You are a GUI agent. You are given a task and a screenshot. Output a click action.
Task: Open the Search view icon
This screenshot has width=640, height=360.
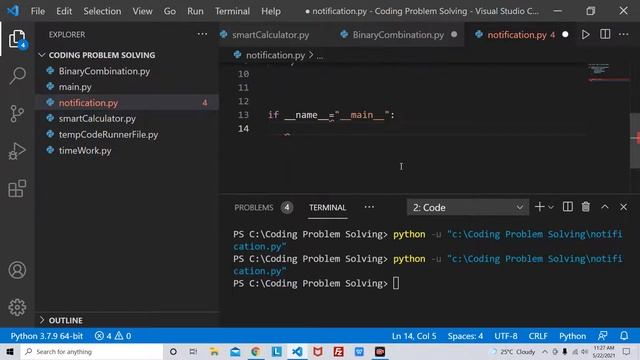coord(17,76)
